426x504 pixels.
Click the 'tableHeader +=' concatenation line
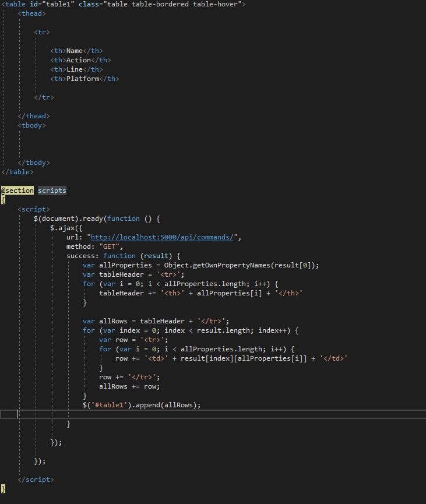click(x=200, y=293)
